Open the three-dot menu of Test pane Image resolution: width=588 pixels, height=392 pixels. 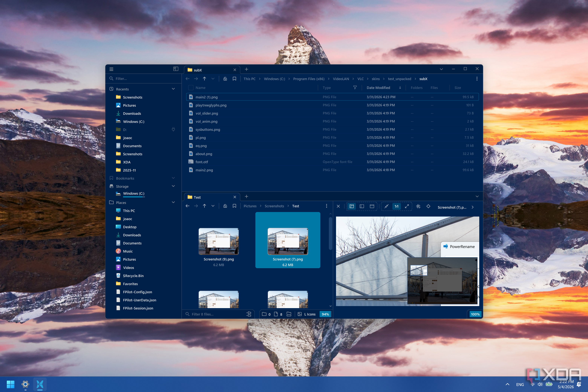tap(326, 206)
